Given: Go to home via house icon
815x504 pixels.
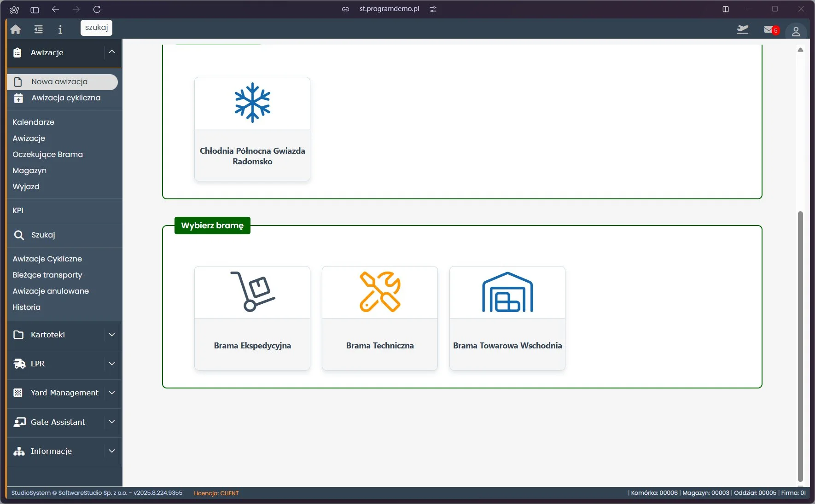Looking at the screenshot, I should [16, 29].
